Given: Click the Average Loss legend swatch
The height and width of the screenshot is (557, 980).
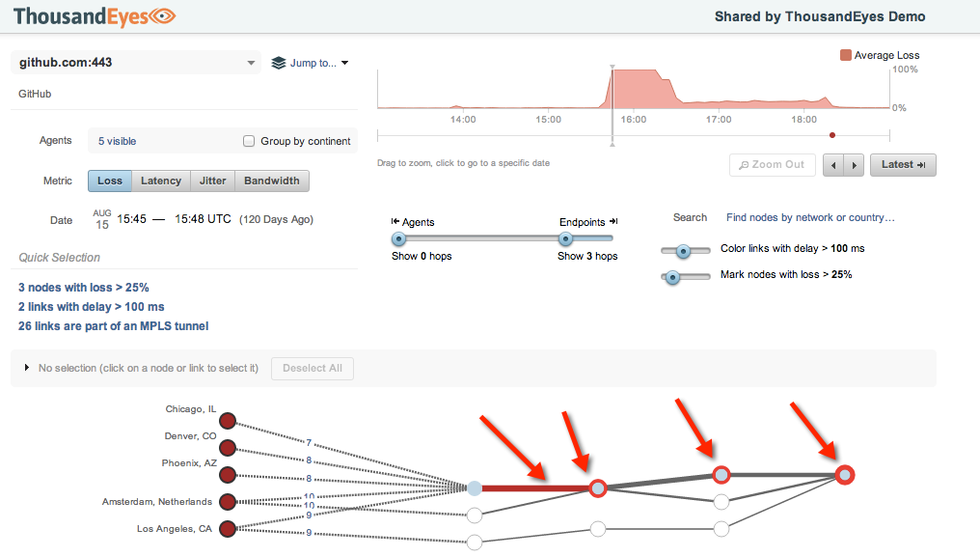Looking at the screenshot, I should 846,56.
